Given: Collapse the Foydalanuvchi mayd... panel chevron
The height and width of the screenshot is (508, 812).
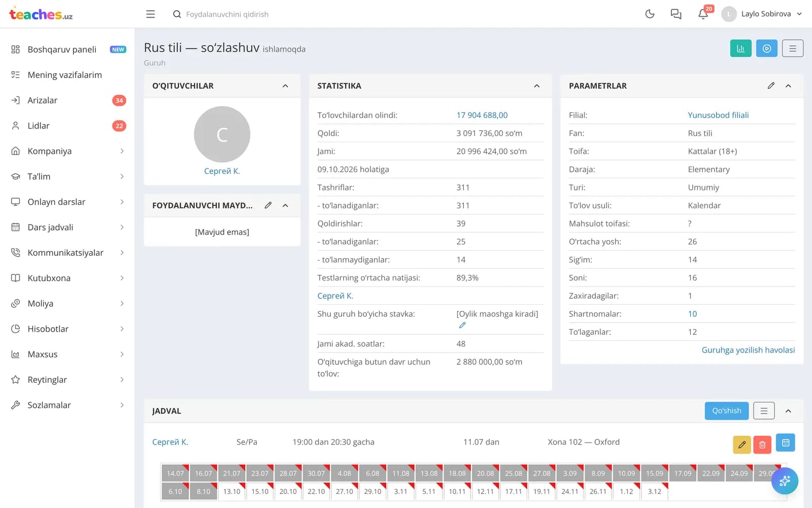Looking at the screenshot, I should [285, 205].
